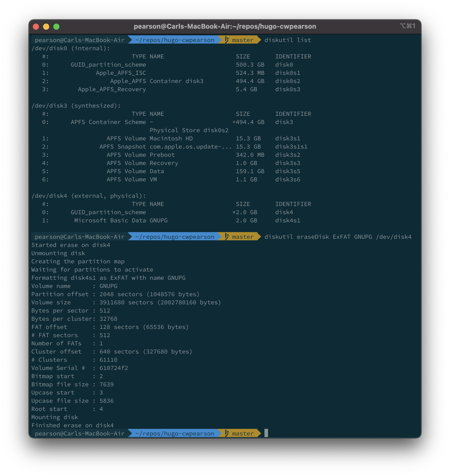Click the git branch icon in eraseDisk prompt
The image size is (450, 476).
pyautogui.click(x=227, y=236)
